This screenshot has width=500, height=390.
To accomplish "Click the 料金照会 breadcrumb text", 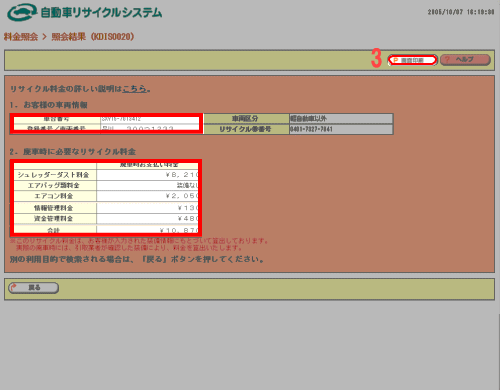I will [21, 37].
